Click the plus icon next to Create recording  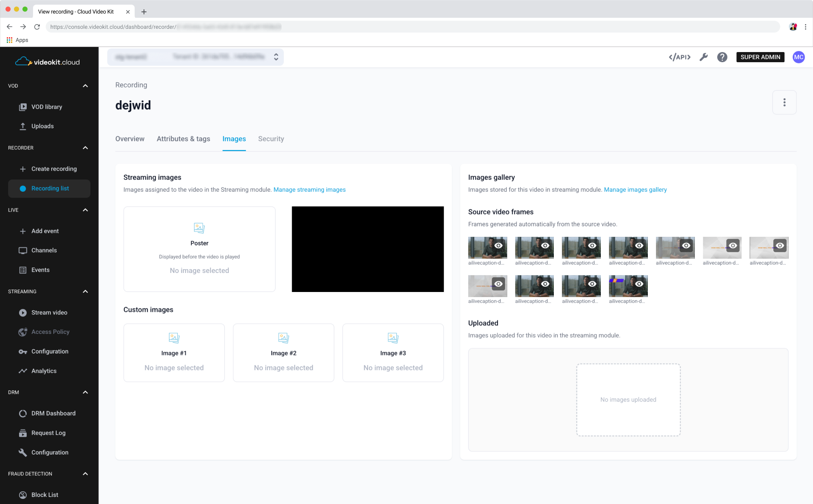(23, 169)
